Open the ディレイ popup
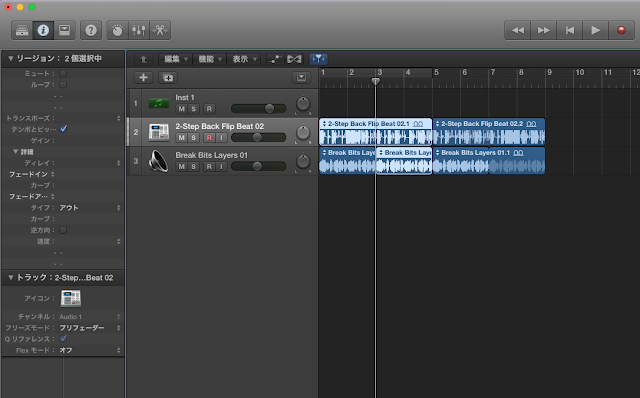The height and width of the screenshot is (398, 640). pyautogui.click(x=118, y=163)
